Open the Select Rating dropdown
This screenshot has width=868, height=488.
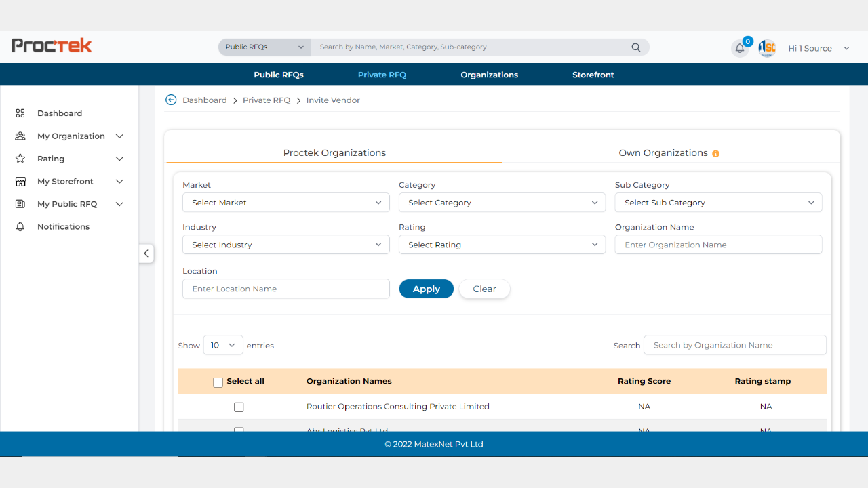pos(502,245)
